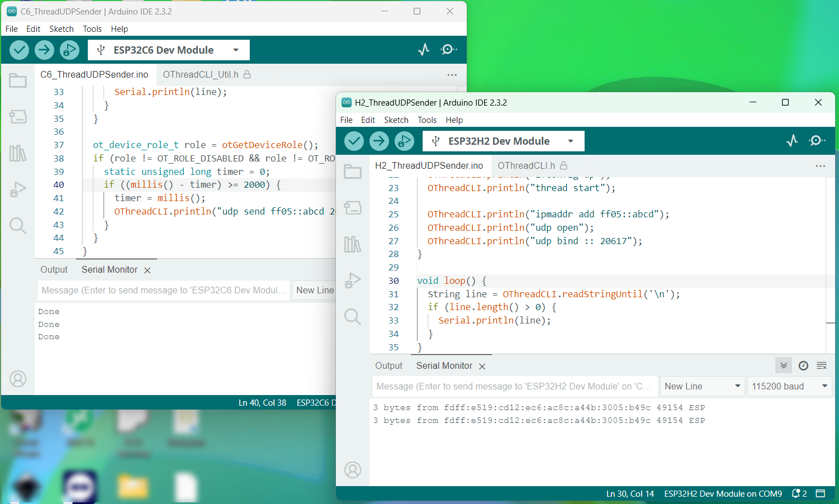Expand the 115200 baud rate dropdown
Image resolution: width=839 pixels, height=504 pixels.
(x=789, y=386)
